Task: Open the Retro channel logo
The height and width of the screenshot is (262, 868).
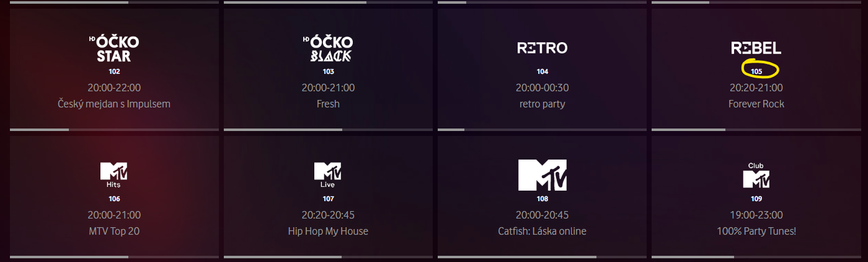Action: [x=542, y=48]
